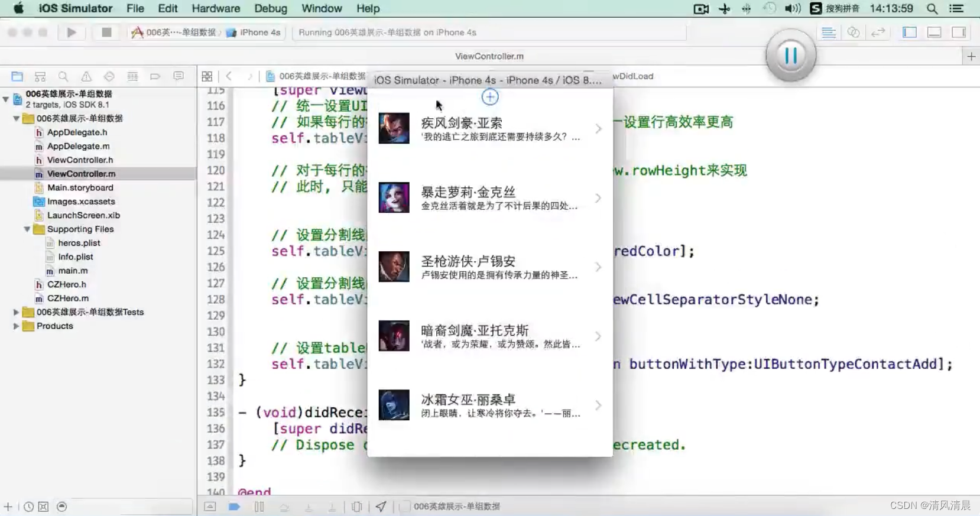Select heros.plist in the file tree

click(79, 243)
